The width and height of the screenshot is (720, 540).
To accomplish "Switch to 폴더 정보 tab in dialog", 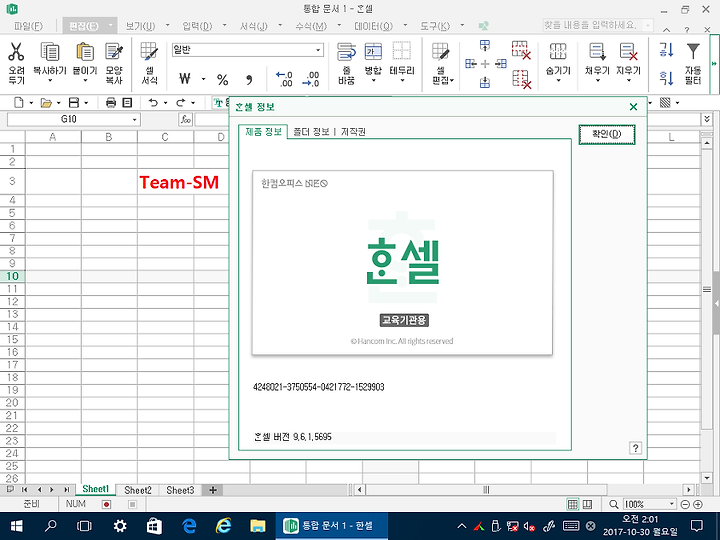I will 311,132.
